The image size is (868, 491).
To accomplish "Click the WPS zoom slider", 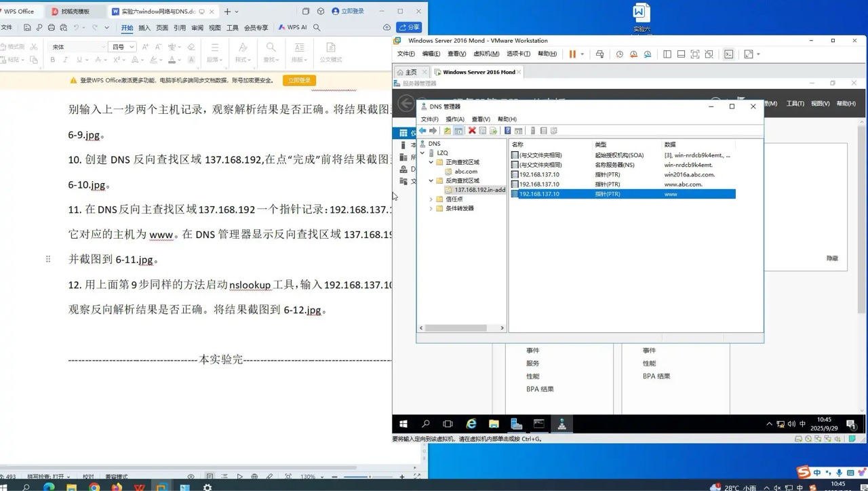I will [x=368, y=477].
